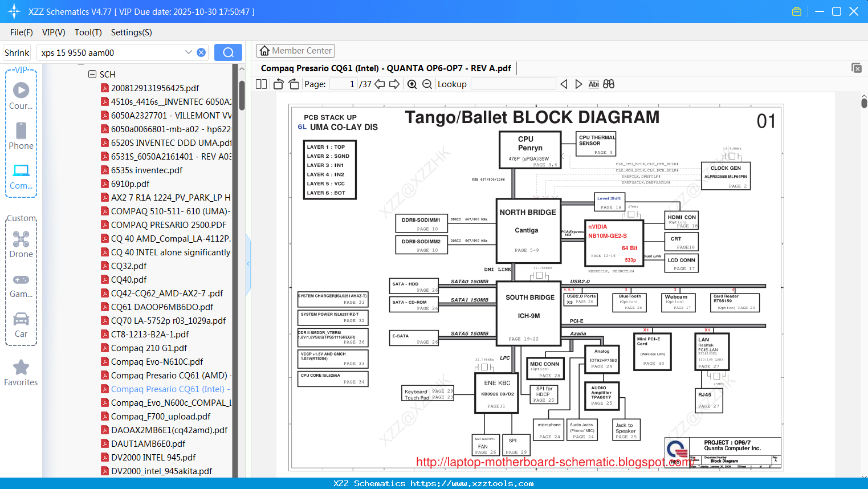Open DAUT1AMB6E0.pdf
868x489 pixels.
pos(148,443)
